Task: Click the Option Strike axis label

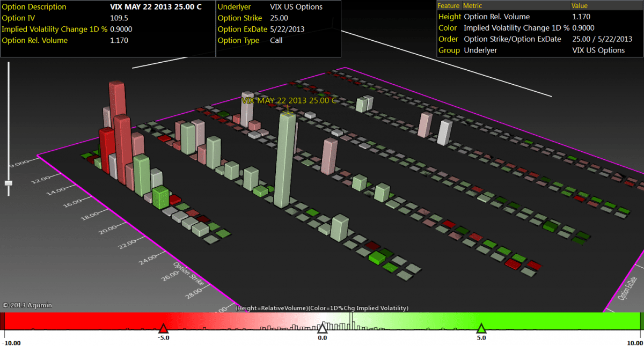Action: (x=186, y=275)
